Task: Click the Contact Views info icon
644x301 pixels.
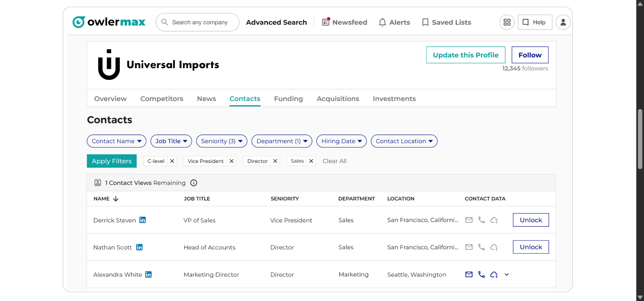Action: [194, 183]
